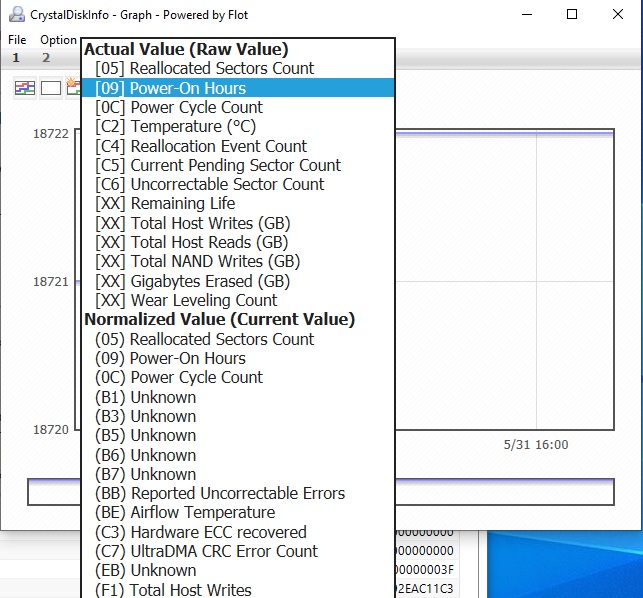Select [0C] Power Cycle Count raw value

point(238,107)
